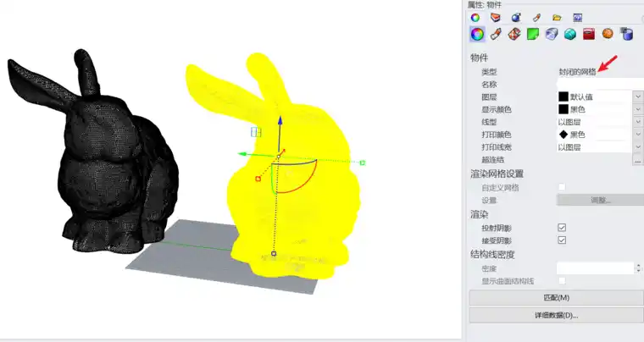Open the Texture Mapping checkered cube page
The image size is (644, 342).
coord(514,34)
